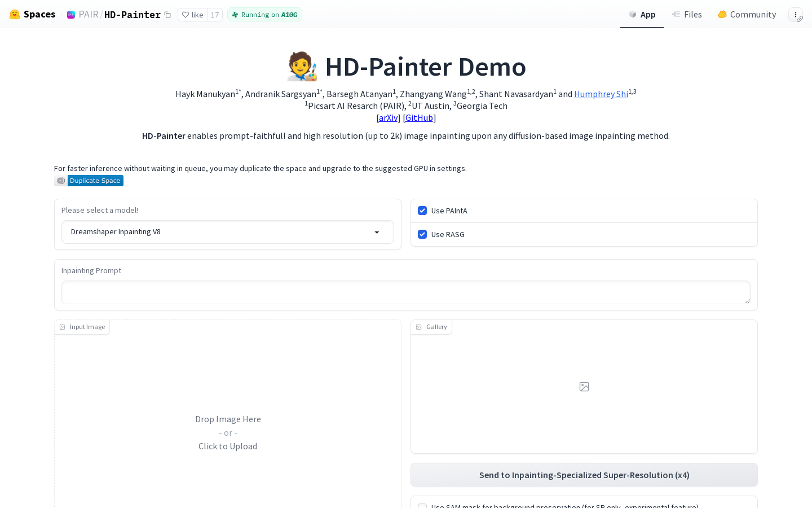
Task: Copy the space name with the clipboard icon
Action: [x=167, y=15]
